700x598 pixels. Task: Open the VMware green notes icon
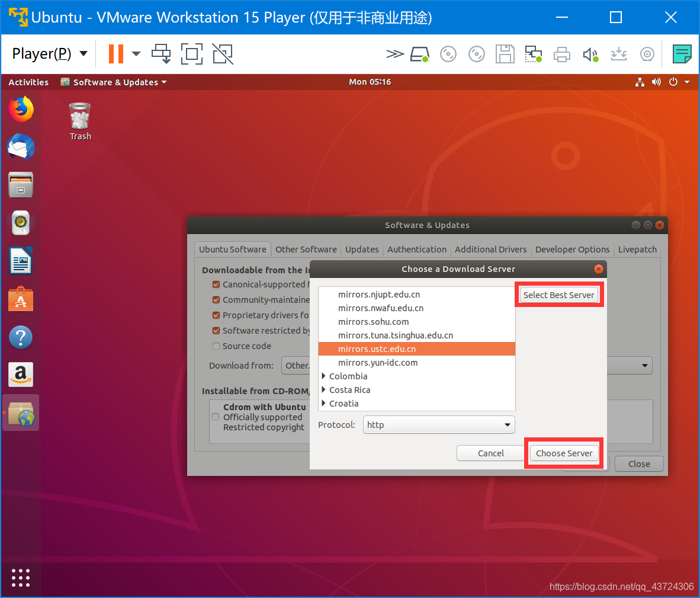[682, 54]
